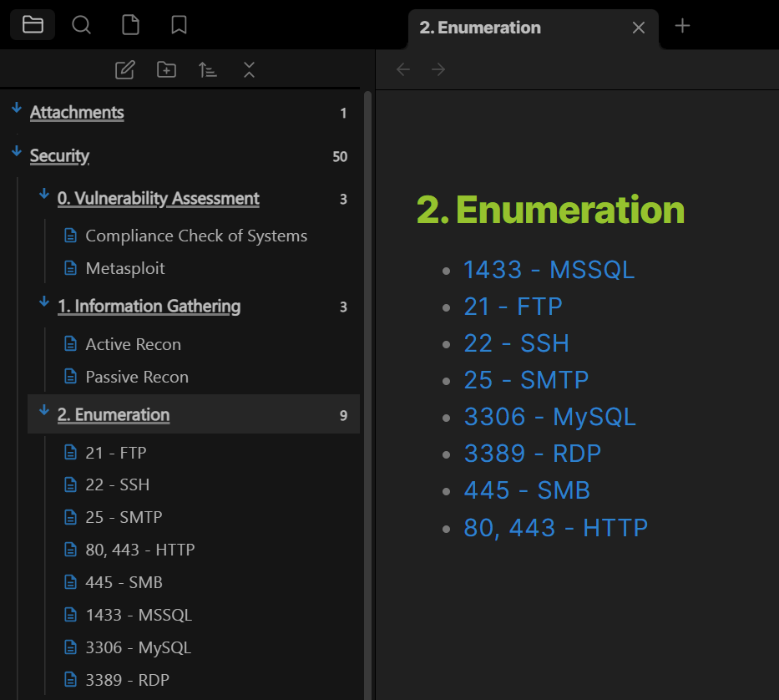Follow the 21 - FTP link in note
Image resolution: width=779 pixels, height=700 pixels.
[513, 307]
